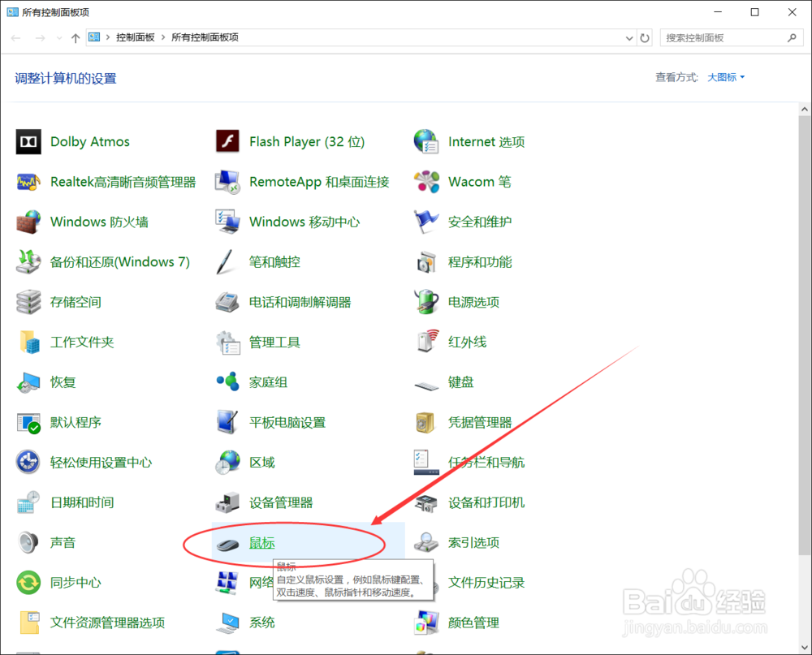Open the 日期和时间 calendar icon
The image size is (812, 655).
[x=28, y=502]
